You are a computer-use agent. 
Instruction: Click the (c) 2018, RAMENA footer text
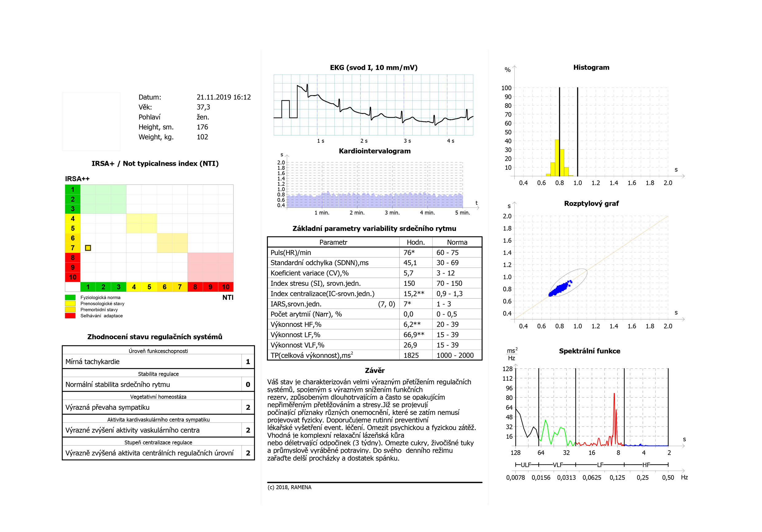pyautogui.click(x=289, y=487)
